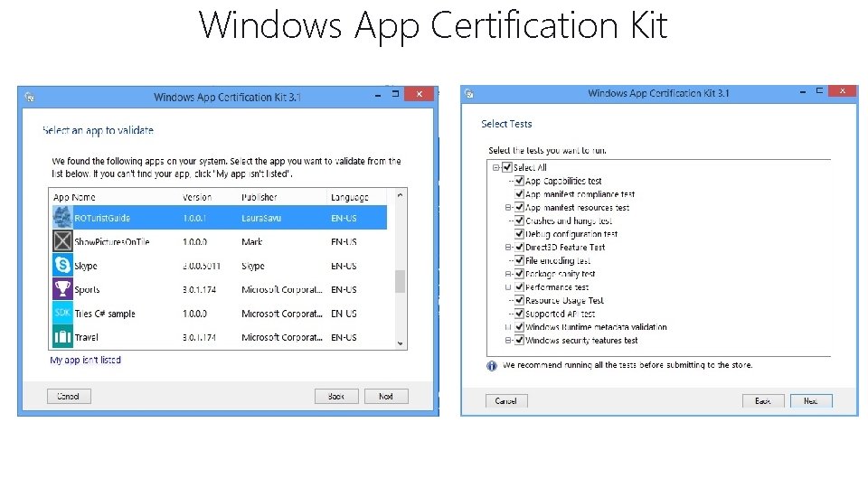Screen dimensions: 868x488
Task: Uncheck Windows Runtime metadata validation
Action: click(x=519, y=326)
